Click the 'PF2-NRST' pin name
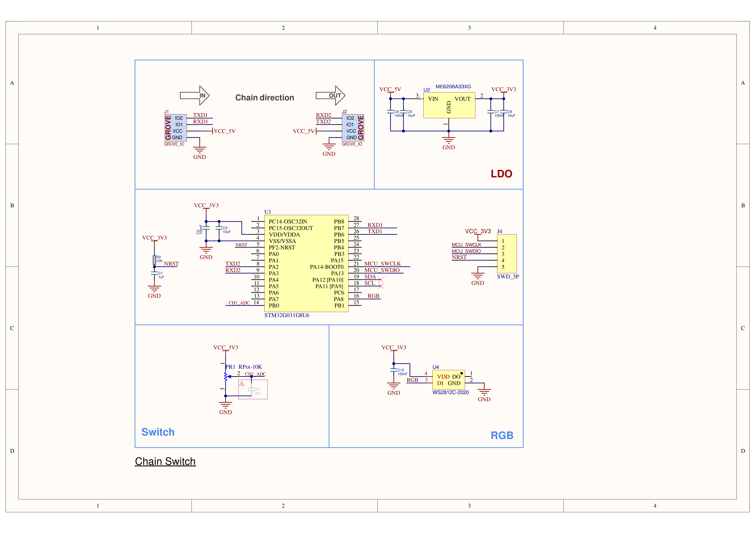 (x=282, y=247)
